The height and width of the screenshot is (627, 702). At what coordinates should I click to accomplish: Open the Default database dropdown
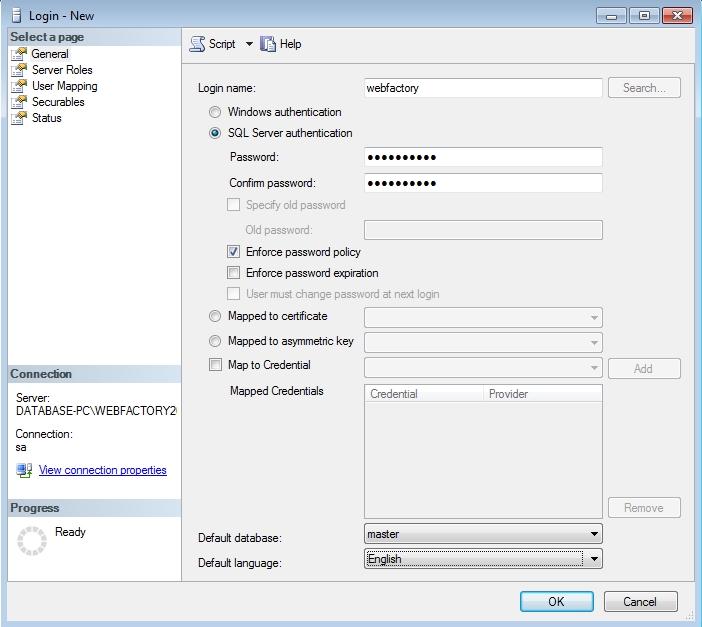point(595,534)
